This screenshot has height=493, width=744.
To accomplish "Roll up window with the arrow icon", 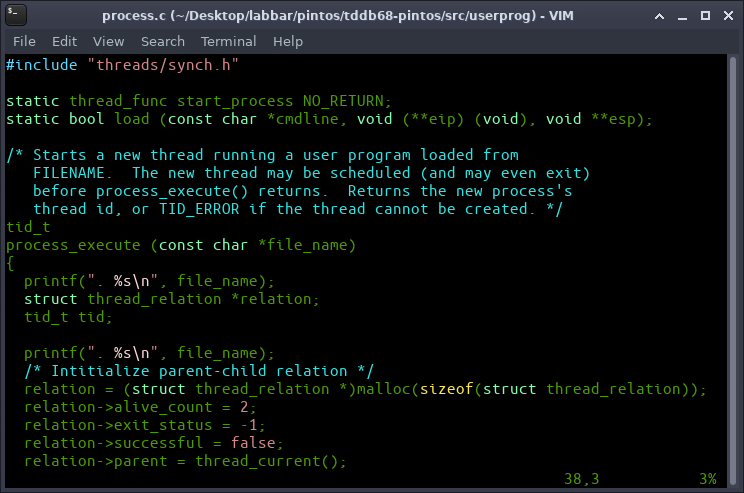I will [x=658, y=15].
